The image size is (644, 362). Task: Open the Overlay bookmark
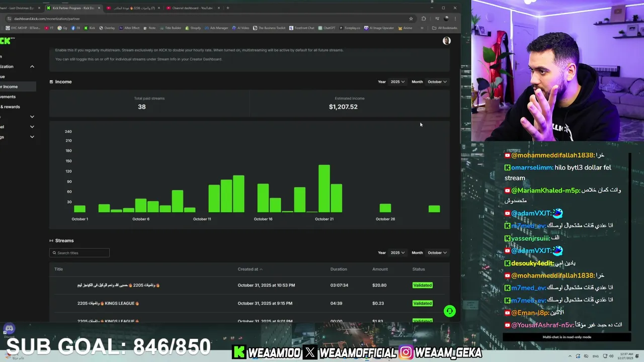(x=107, y=28)
